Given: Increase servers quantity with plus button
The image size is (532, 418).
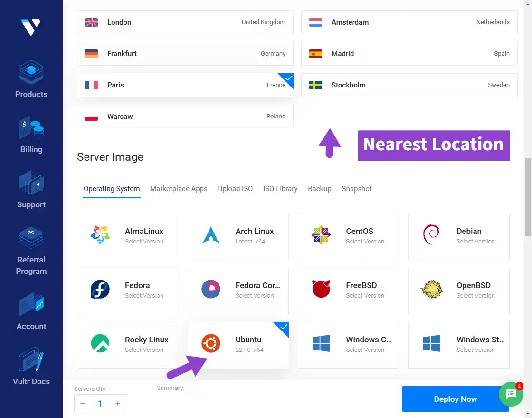Looking at the screenshot, I should (x=118, y=404).
